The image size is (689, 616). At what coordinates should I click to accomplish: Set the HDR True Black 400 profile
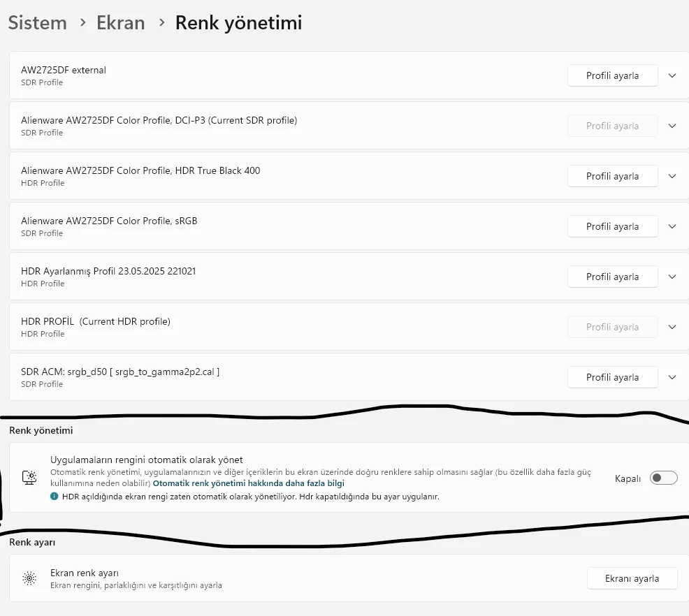point(612,176)
